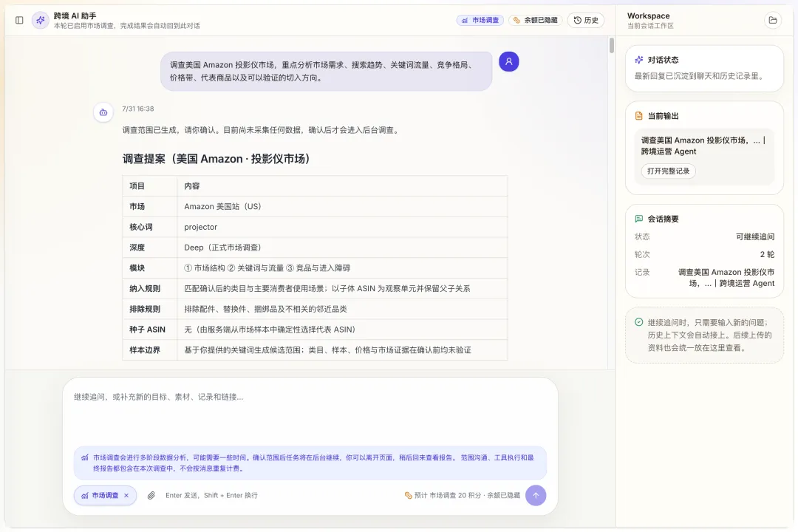The height and width of the screenshot is (532, 798).
Task: Click the 排除规则 row label
Action: [x=145, y=309]
